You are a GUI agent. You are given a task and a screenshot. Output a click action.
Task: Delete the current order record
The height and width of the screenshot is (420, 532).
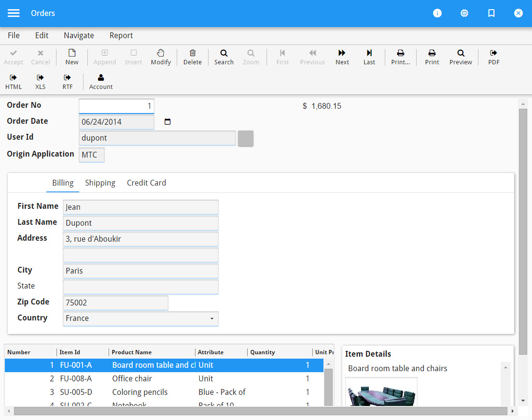[192, 57]
